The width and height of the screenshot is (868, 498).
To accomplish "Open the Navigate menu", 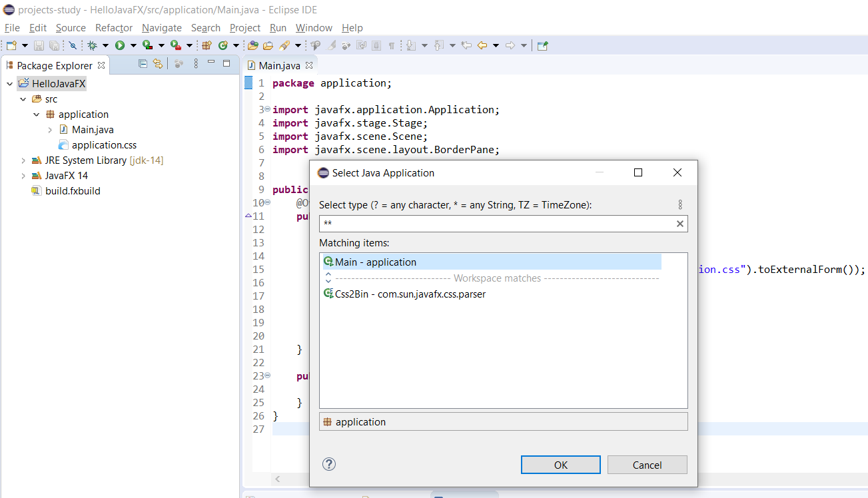I will click(x=162, y=27).
